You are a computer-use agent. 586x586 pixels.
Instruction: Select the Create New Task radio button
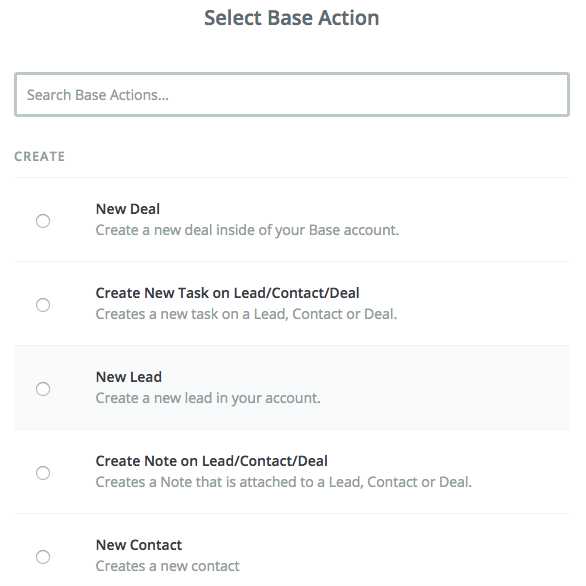click(43, 305)
